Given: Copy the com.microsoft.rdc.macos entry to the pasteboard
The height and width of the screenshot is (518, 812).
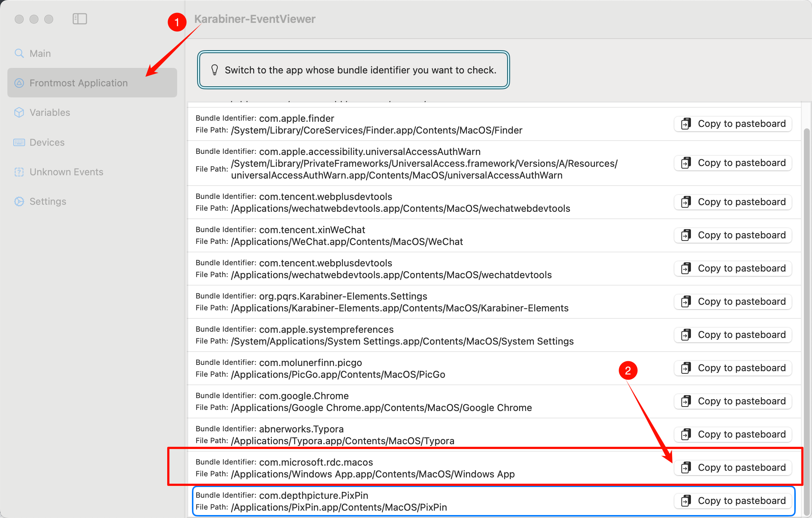Looking at the screenshot, I should click(x=733, y=467).
